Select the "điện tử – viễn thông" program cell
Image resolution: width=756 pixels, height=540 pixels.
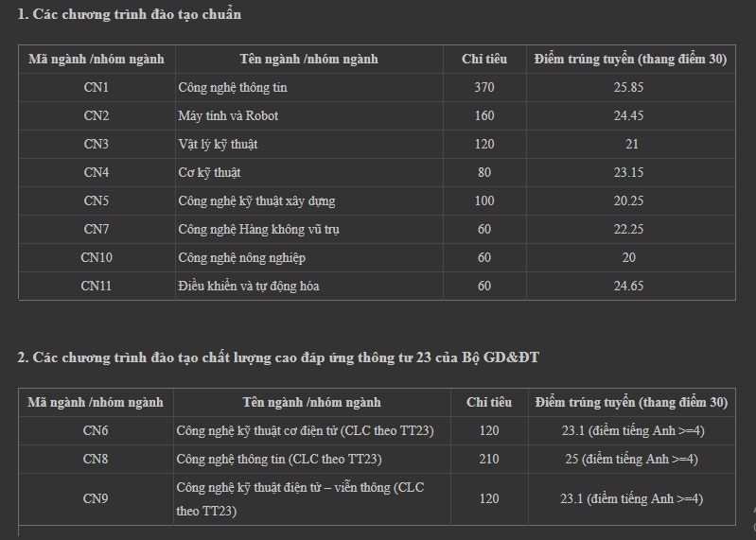pos(300,499)
